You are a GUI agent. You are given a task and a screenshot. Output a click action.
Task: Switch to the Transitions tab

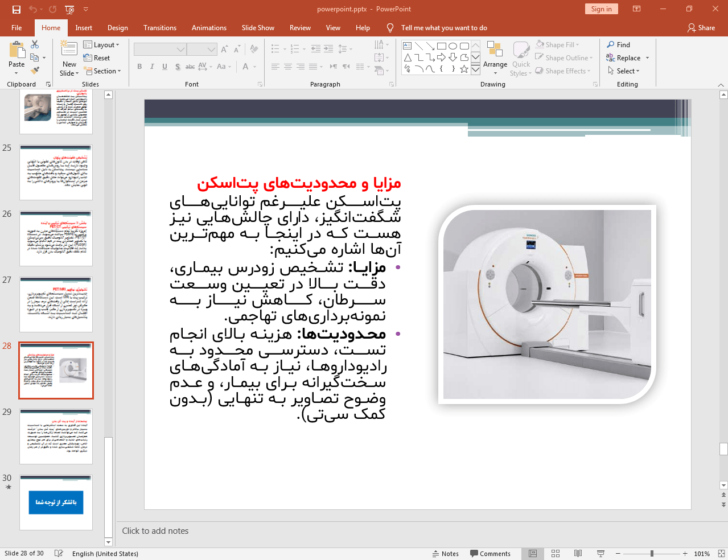point(160,28)
